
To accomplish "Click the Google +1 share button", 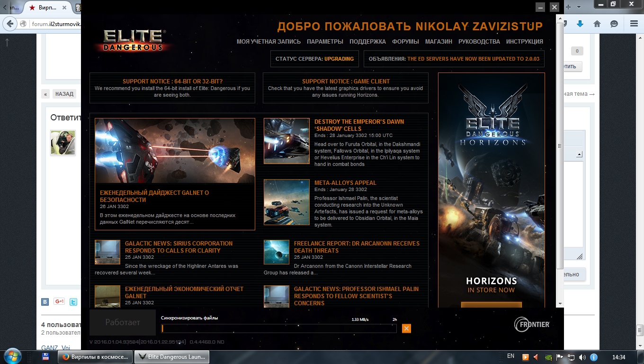I will coord(59,301).
